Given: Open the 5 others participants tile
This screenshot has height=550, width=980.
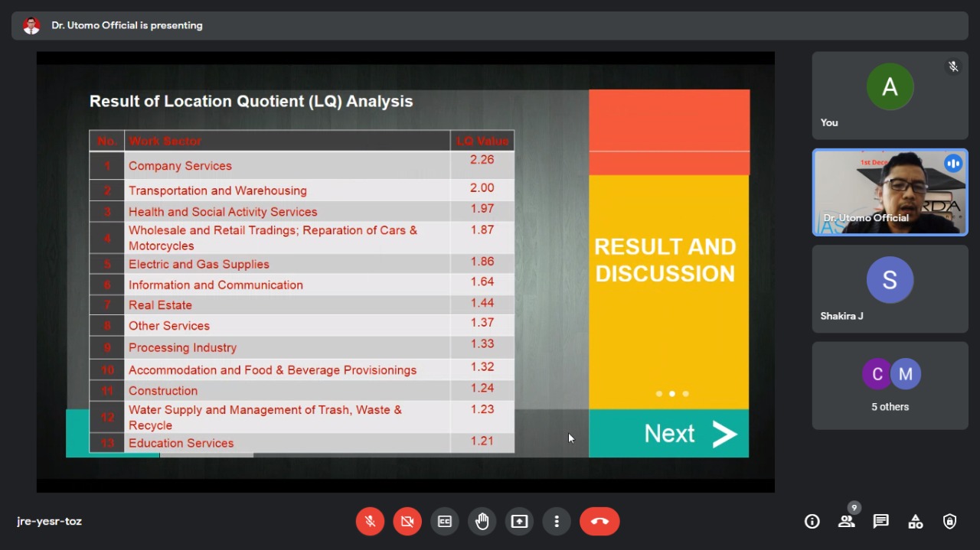Looking at the screenshot, I should (x=890, y=386).
